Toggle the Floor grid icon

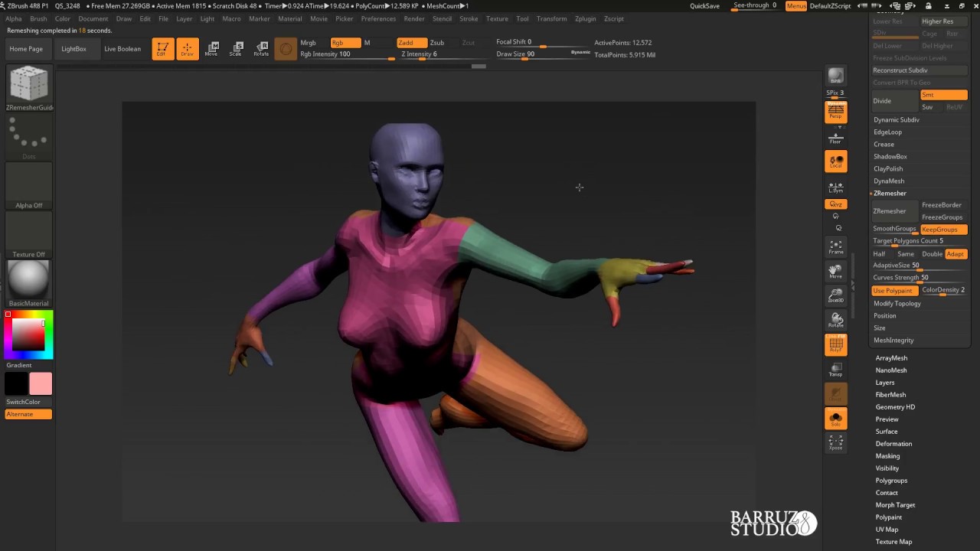tap(835, 139)
